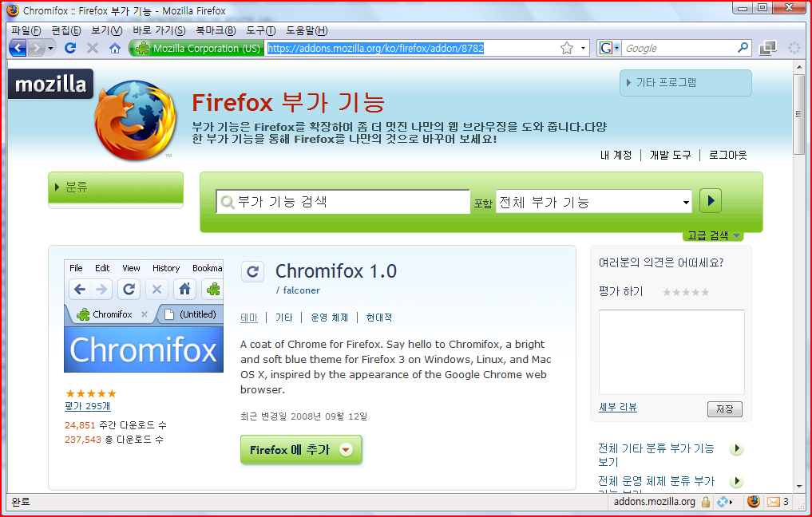The height and width of the screenshot is (517, 812).
Task: Expand the 분류 categories panel
Action: point(116,187)
